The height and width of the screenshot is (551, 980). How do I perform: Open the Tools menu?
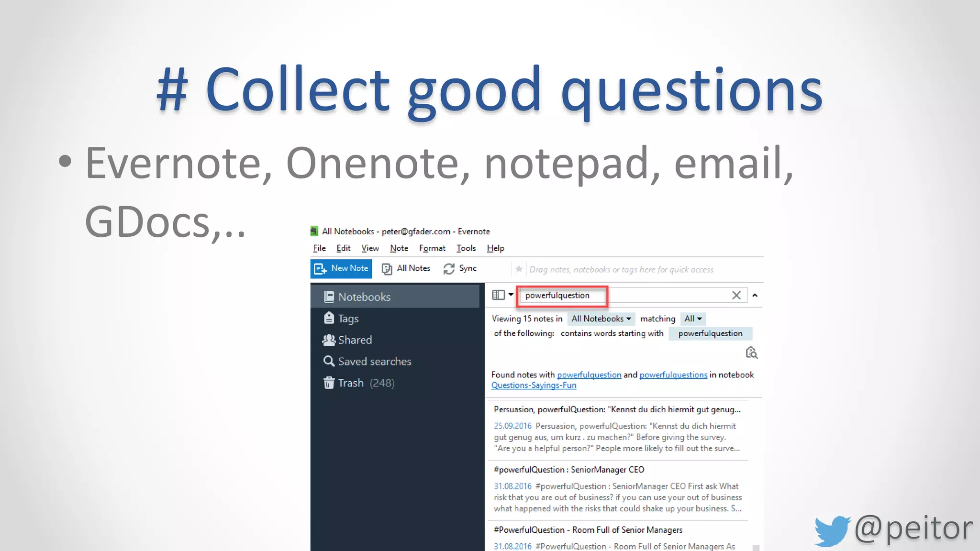pos(466,248)
